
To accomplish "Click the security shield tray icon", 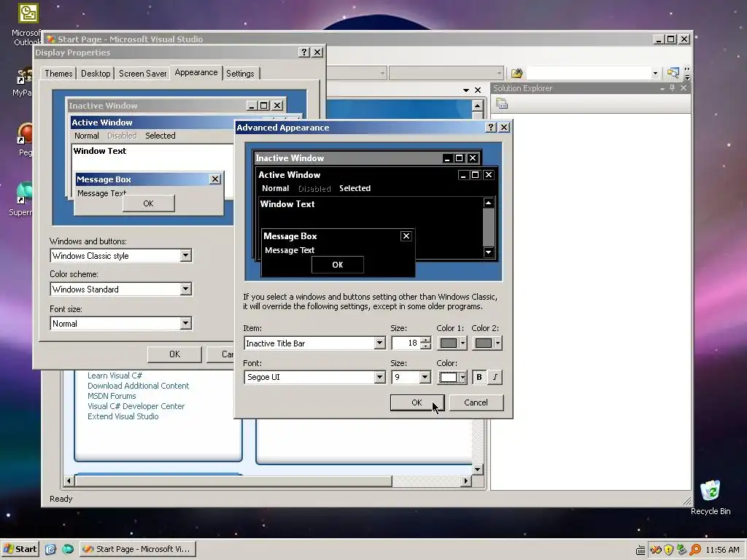I will coord(668,550).
